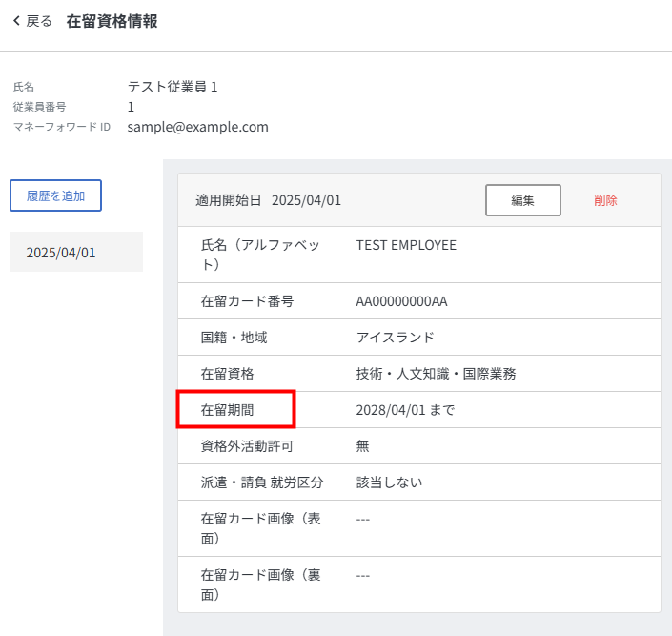The image size is (672, 636).
Task: Go back via the 戻る link
Action: click(x=39, y=21)
